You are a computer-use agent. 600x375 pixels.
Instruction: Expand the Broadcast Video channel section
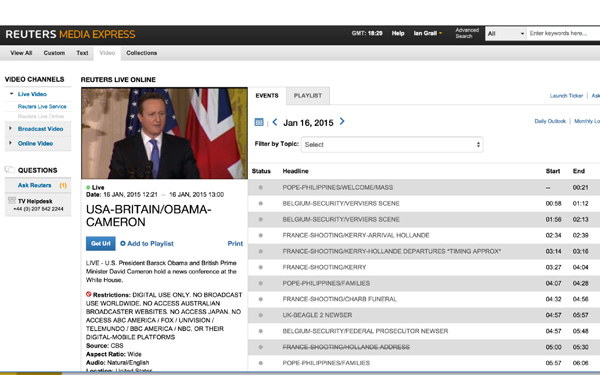[x=10, y=129]
